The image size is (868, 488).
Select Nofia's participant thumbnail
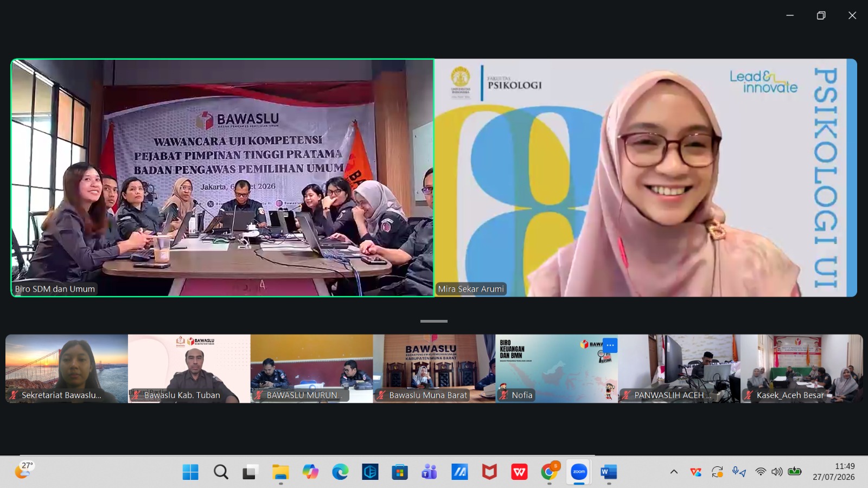click(557, 369)
